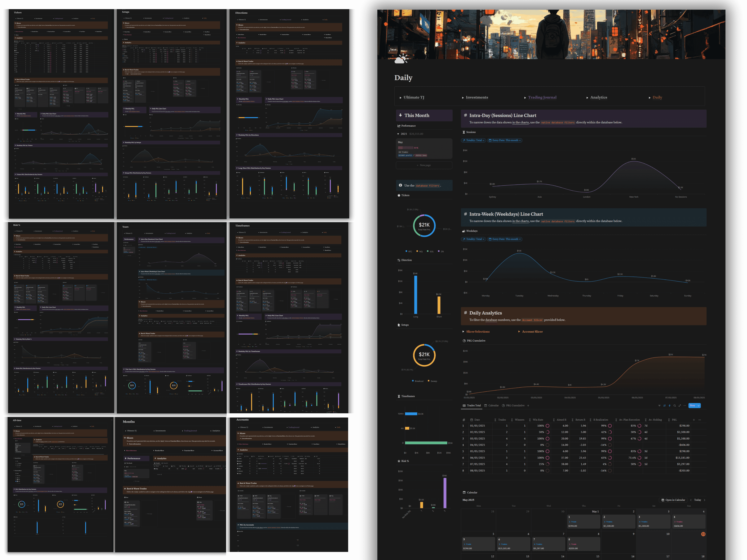
Task: Click the sun-cloud icon beside Weekdays
Action: (464, 231)
